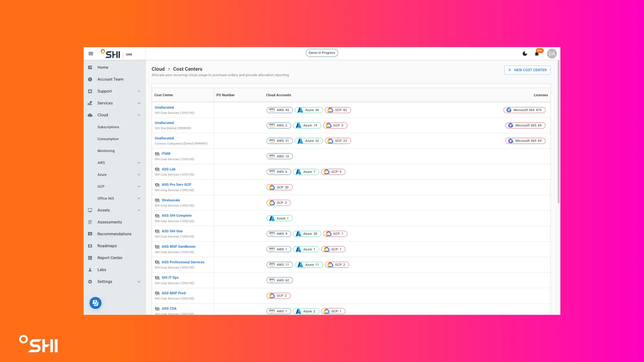Expand the Office 365 submenu chevron
Viewport: 644px width, 362px height.
pyautogui.click(x=139, y=198)
